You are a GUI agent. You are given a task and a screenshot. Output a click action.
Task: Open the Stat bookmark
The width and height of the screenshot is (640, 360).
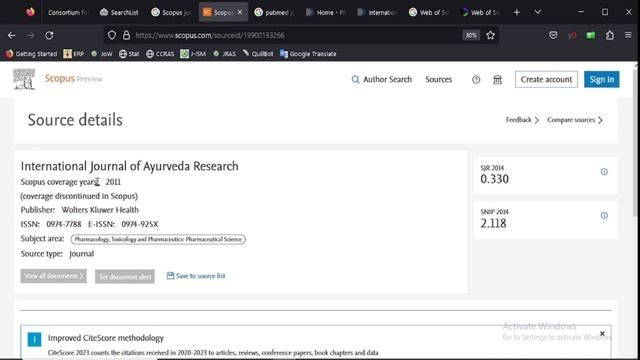[x=129, y=54]
